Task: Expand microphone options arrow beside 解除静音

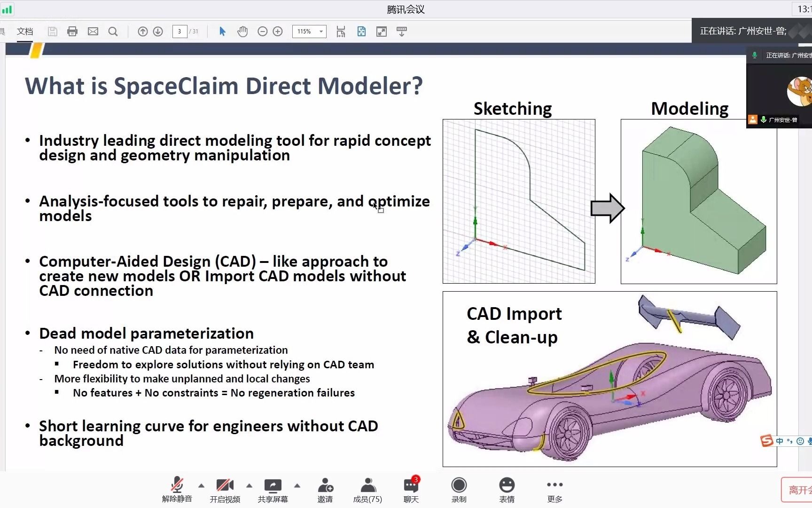Action: click(201, 486)
